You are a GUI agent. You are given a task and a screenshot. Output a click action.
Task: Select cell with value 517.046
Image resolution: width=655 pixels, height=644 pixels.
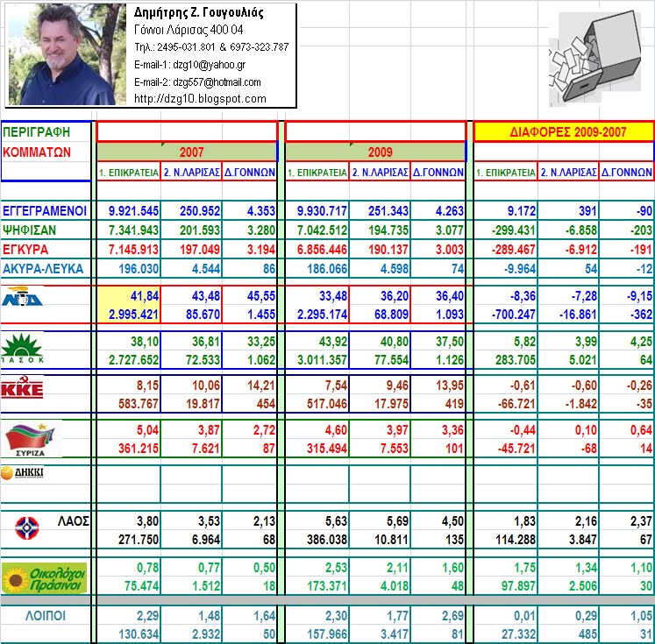[x=317, y=404]
